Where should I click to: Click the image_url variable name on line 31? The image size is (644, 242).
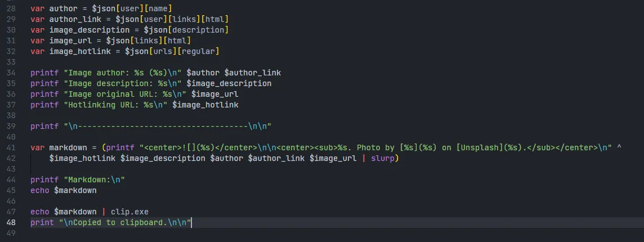tap(70, 41)
